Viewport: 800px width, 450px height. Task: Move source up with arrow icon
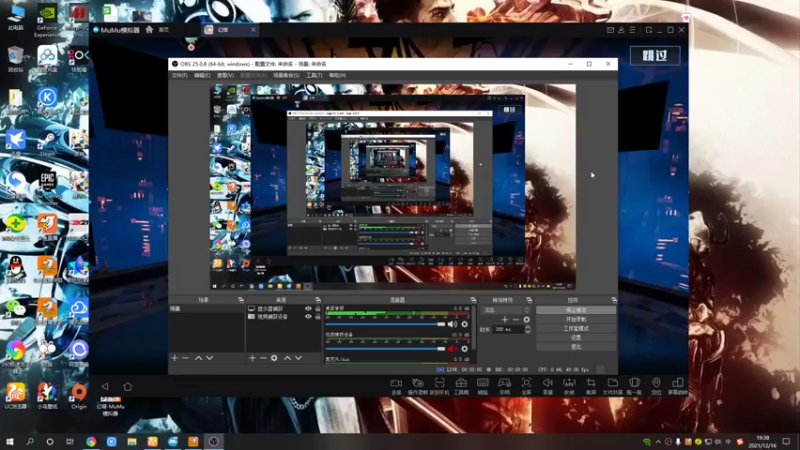point(287,358)
